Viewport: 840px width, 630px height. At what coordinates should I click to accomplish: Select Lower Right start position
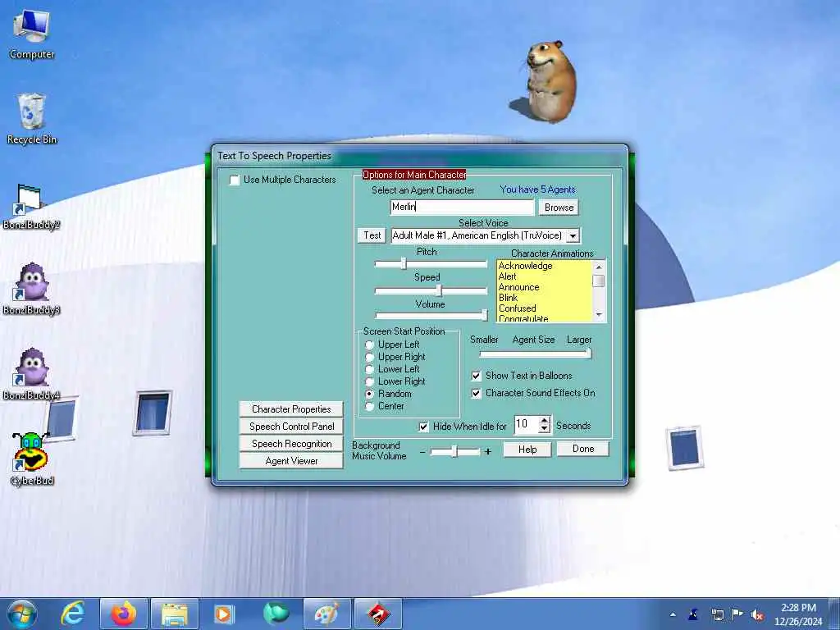[369, 382]
